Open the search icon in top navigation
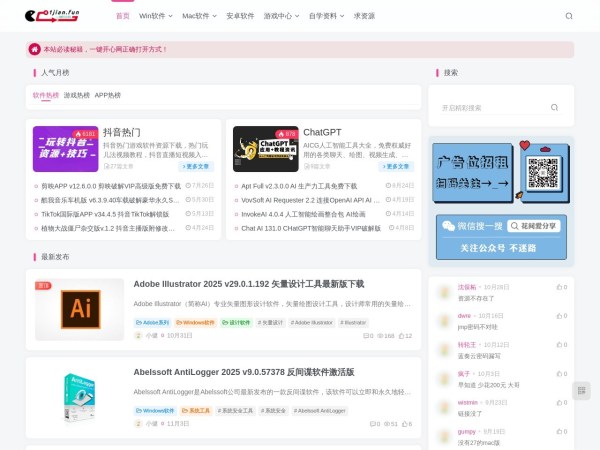This screenshot has height=450, width=600. [569, 16]
